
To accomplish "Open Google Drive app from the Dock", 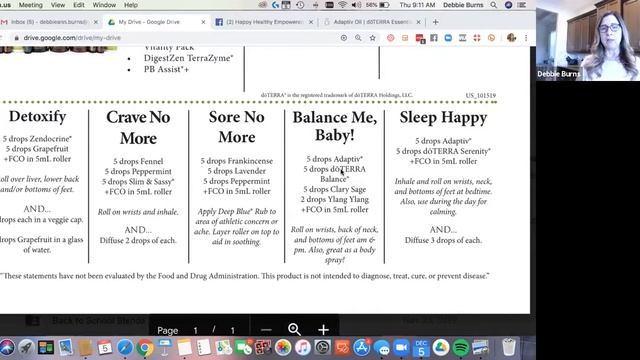I will coord(441,348).
